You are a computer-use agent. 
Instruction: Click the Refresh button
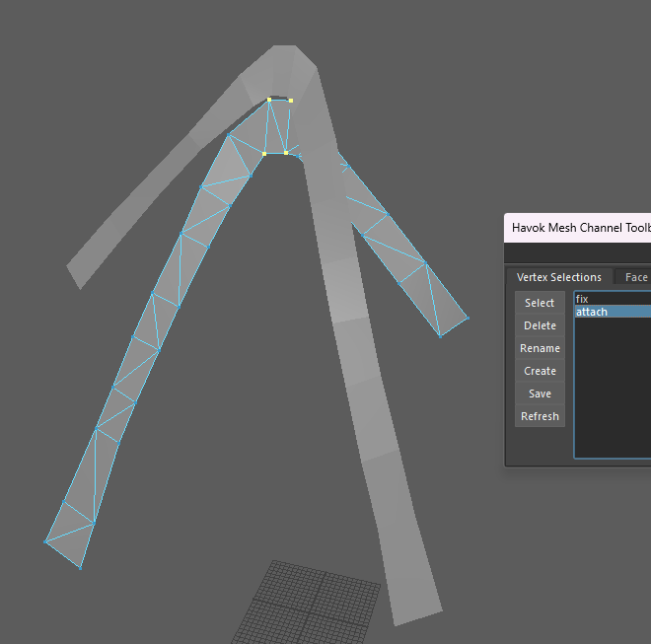[x=540, y=416]
